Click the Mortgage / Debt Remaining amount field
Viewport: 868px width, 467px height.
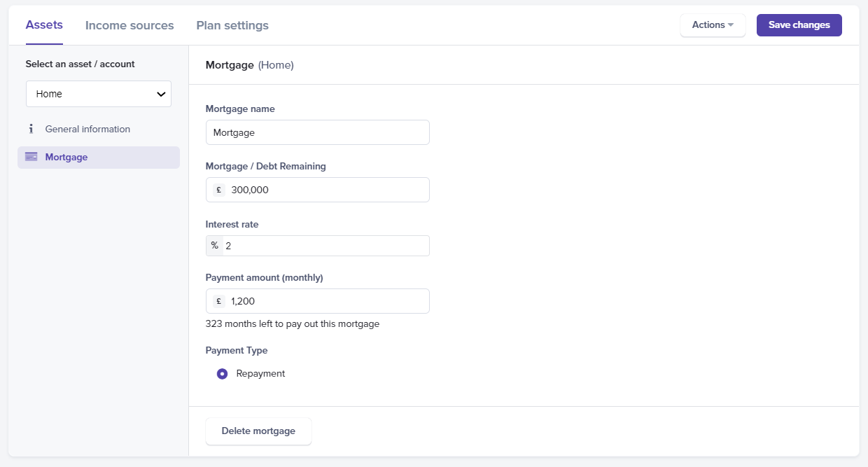click(x=325, y=190)
